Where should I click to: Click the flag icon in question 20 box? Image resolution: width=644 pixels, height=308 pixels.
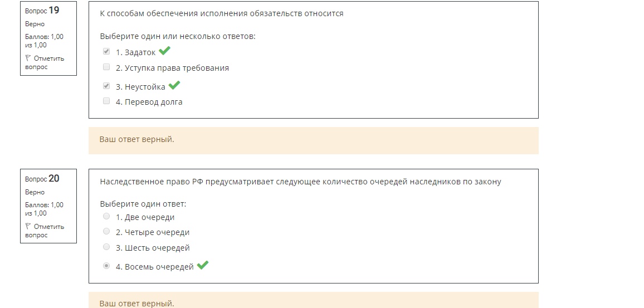pos(28,227)
